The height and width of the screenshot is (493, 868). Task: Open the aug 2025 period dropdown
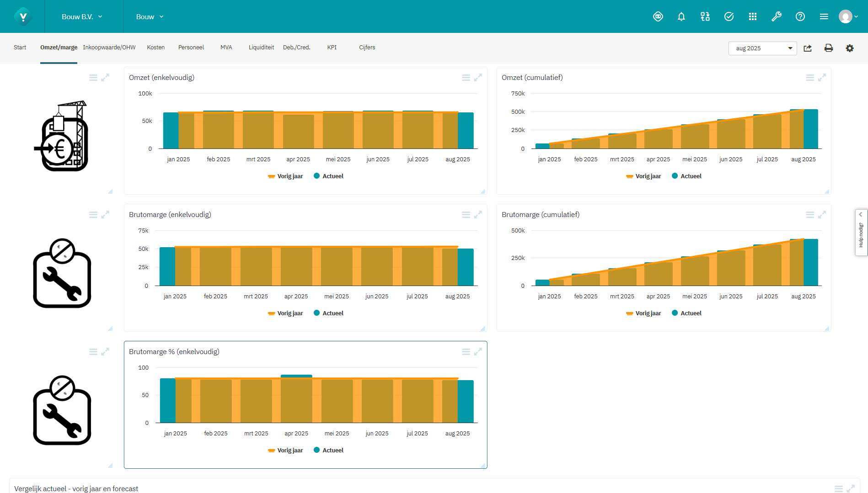point(762,48)
